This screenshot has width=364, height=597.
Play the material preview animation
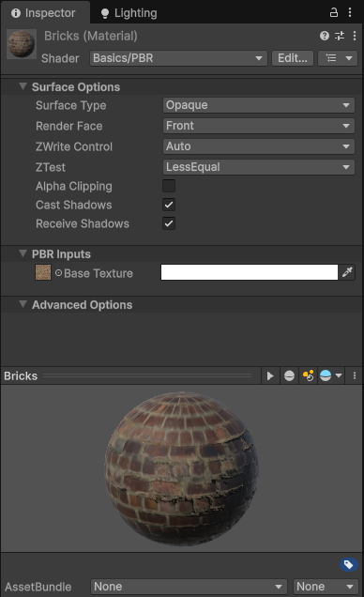click(x=270, y=376)
